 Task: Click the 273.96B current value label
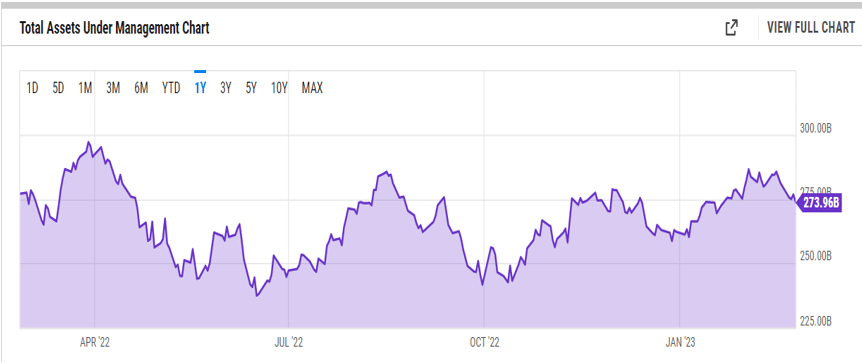(x=819, y=202)
